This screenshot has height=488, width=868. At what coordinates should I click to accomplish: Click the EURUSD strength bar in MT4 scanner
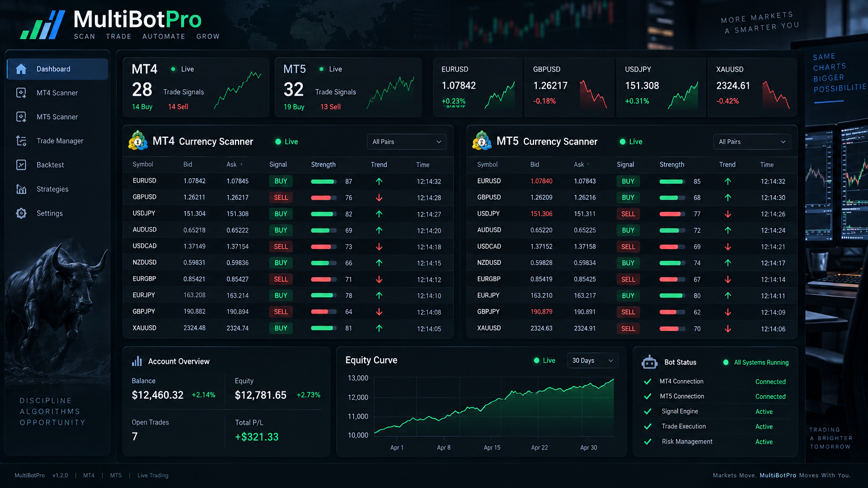(324, 181)
